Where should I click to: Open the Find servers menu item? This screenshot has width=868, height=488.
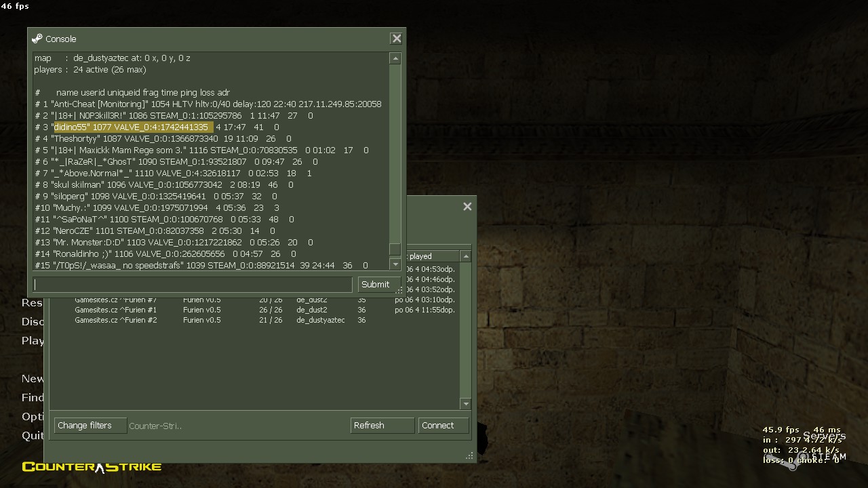coord(33,398)
